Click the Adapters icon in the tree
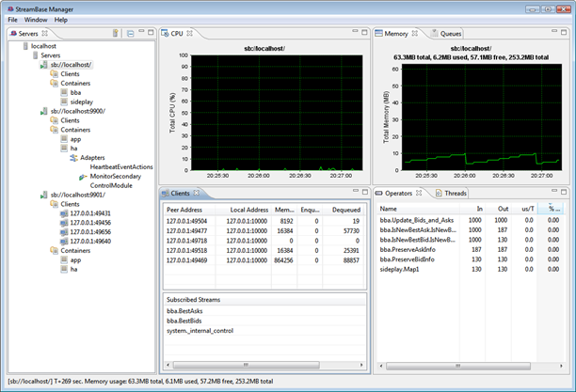Image resolution: width=576 pixels, height=392 pixels. coord(74,157)
